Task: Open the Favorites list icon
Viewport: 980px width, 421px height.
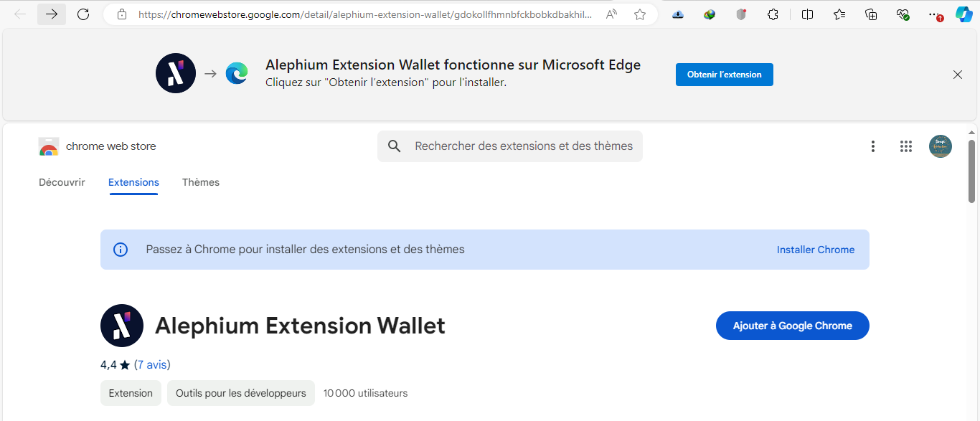Action: pos(839,14)
